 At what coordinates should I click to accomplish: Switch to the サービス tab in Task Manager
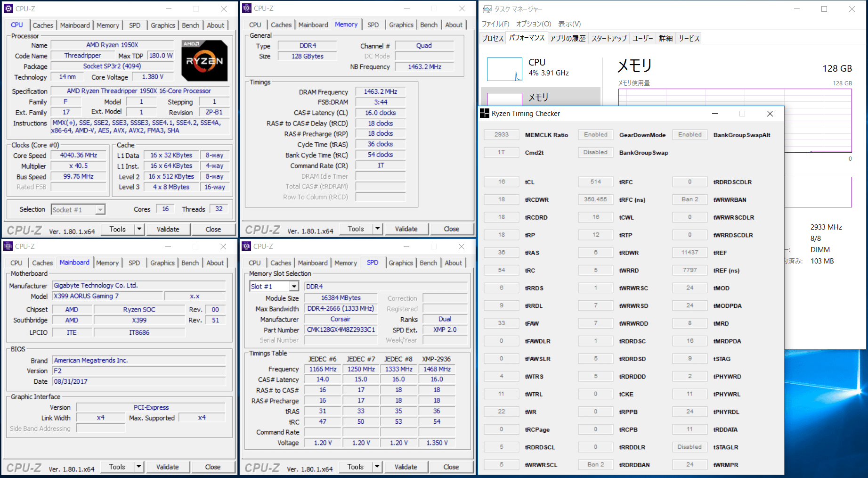point(689,38)
